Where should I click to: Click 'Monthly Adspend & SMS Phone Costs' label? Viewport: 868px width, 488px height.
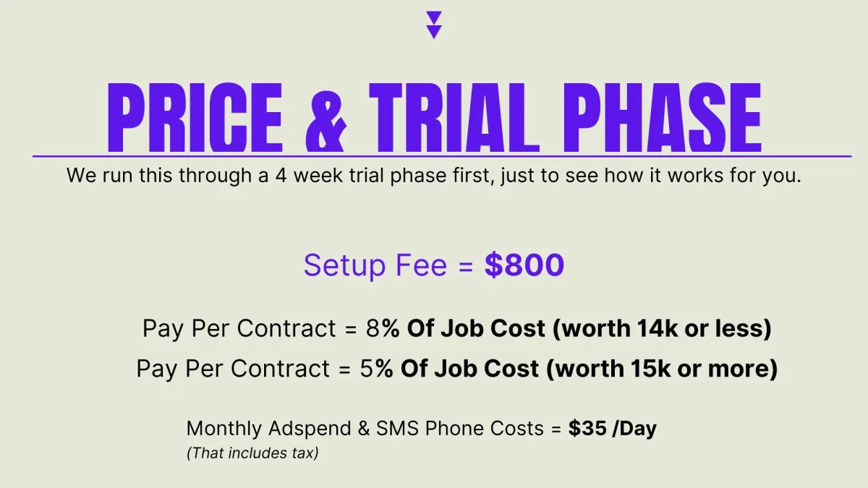pos(365,428)
